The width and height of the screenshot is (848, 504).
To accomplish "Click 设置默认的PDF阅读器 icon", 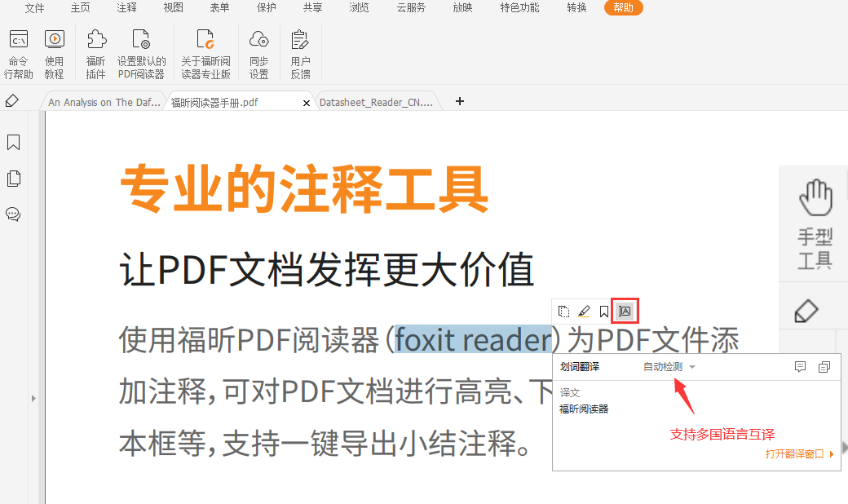I will point(141,54).
